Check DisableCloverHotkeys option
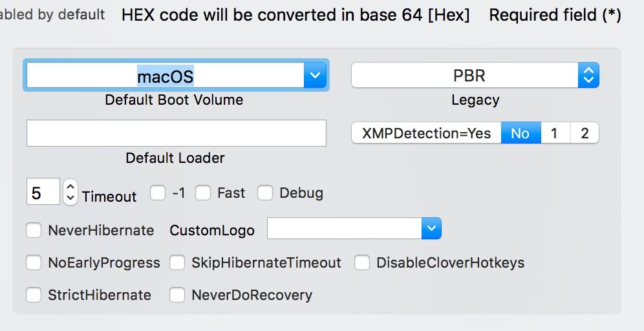The width and height of the screenshot is (644, 331). point(362,262)
